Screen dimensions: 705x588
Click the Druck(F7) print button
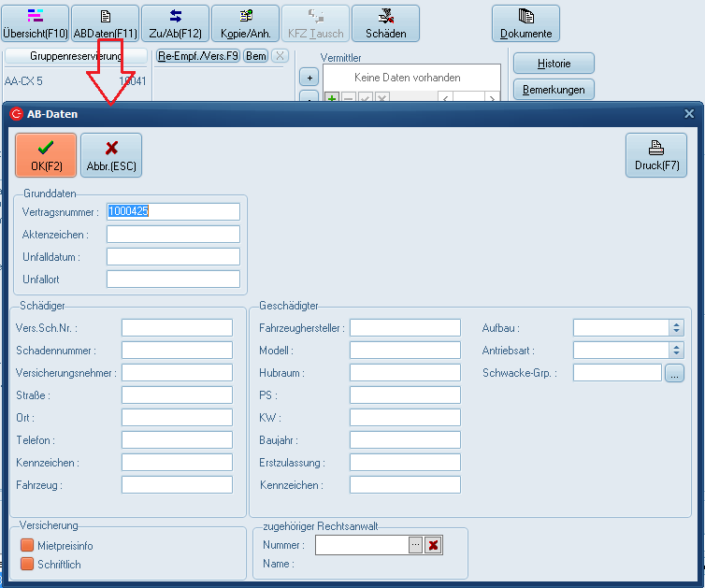tap(655, 154)
